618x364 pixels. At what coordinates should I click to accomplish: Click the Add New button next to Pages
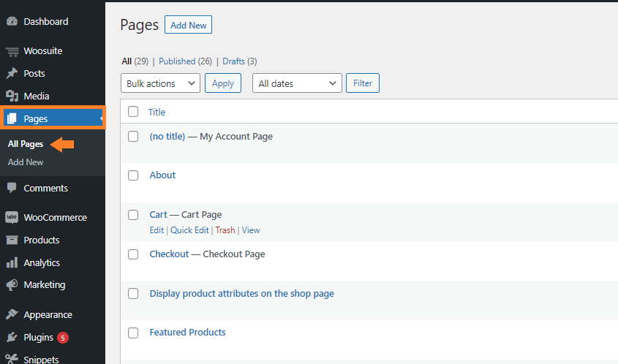pyautogui.click(x=189, y=25)
